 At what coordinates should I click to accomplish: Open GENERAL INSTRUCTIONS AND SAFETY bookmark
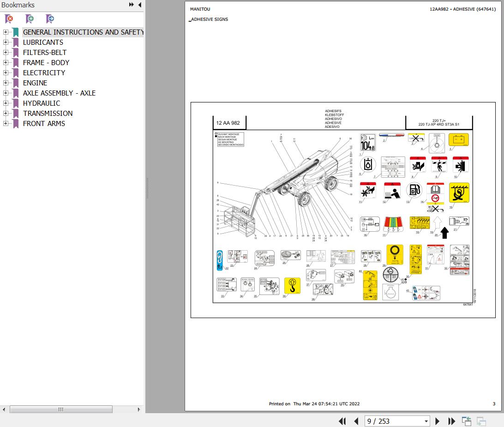[x=83, y=32]
